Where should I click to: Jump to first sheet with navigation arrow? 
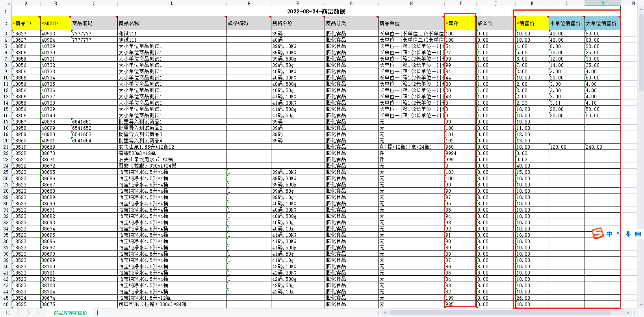click(x=8, y=313)
